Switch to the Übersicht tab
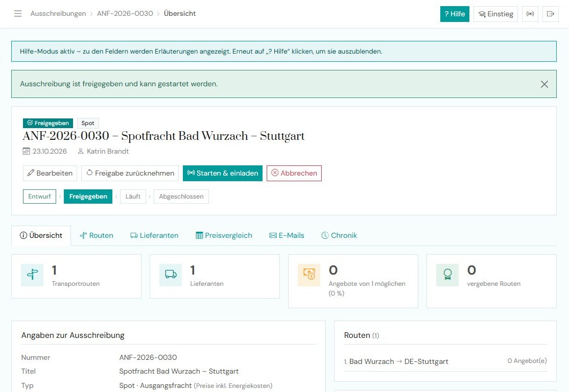 pyautogui.click(x=41, y=236)
